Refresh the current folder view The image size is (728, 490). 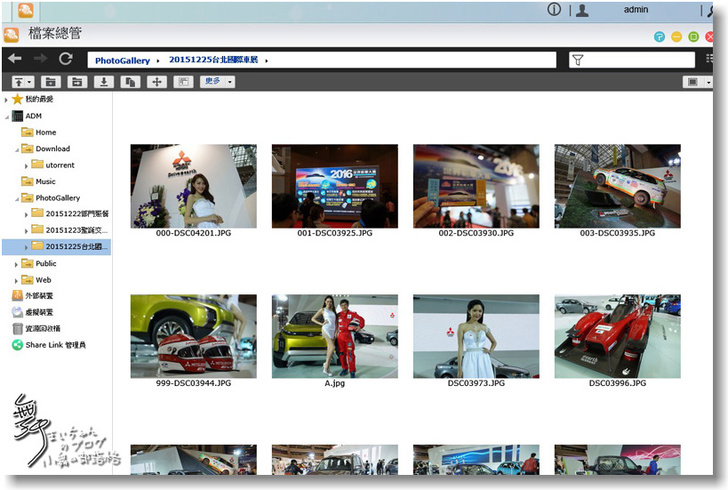pyautogui.click(x=65, y=60)
